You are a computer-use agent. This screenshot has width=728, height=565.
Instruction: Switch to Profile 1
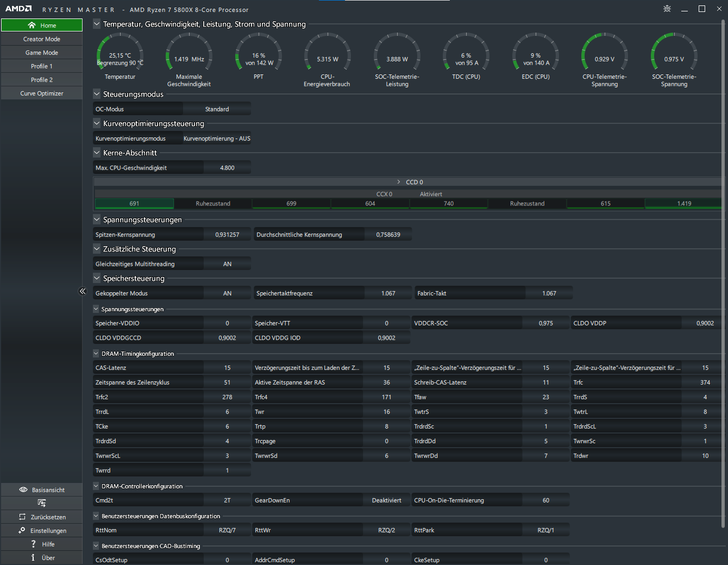point(42,66)
